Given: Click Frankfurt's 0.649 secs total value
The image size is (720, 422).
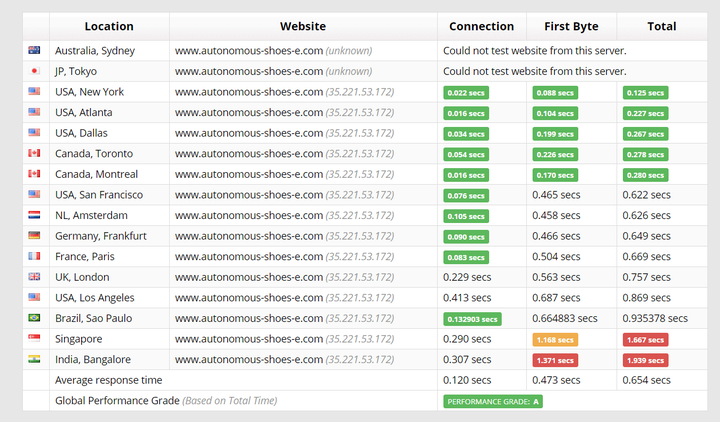Looking at the screenshot, I should (x=647, y=236).
